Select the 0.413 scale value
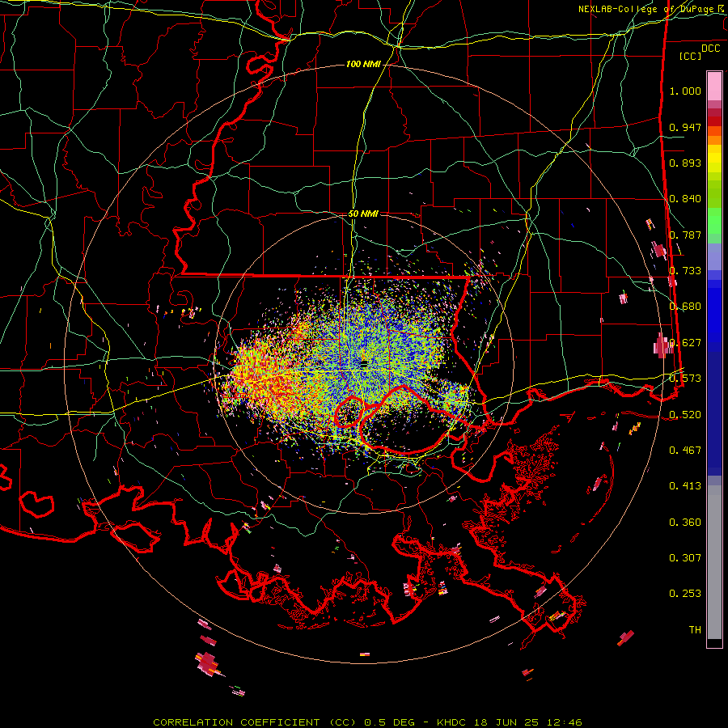The height and width of the screenshot is (728, 728). tap(685, 486)
